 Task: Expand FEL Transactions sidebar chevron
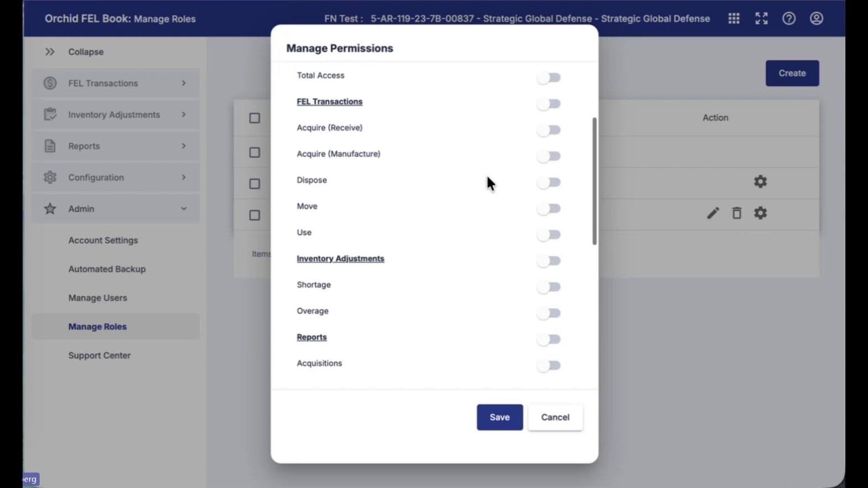(184, 83)
